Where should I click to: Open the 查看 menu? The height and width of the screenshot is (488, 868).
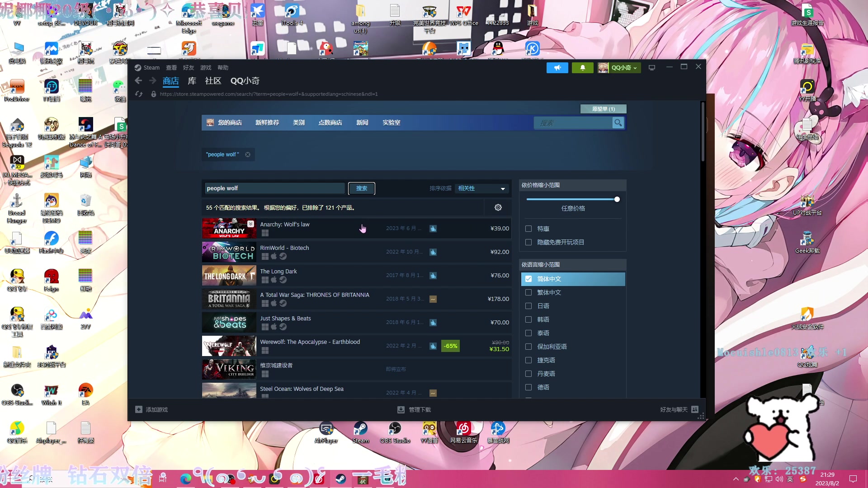(171, 68)
